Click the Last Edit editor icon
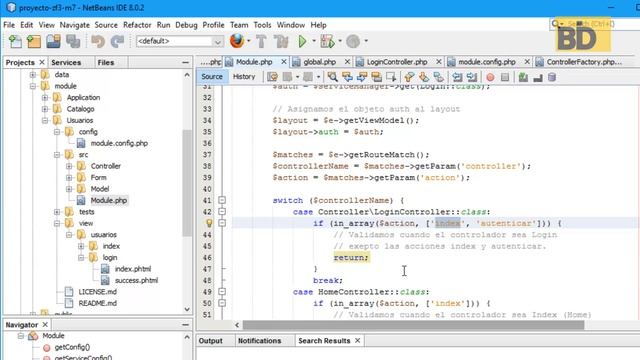640x360 pixels. [x=272, y=77]
